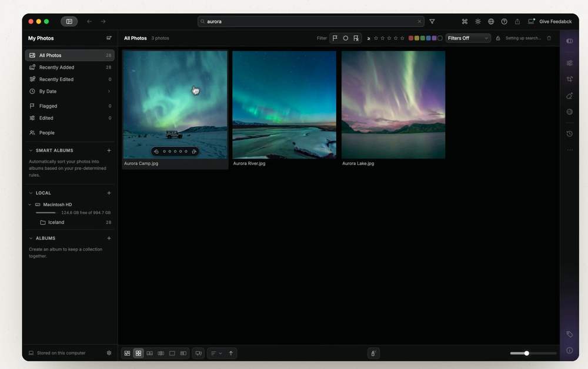The image size is (588, 369).
Task: Filter by no color label
Action: pos(440,38)
